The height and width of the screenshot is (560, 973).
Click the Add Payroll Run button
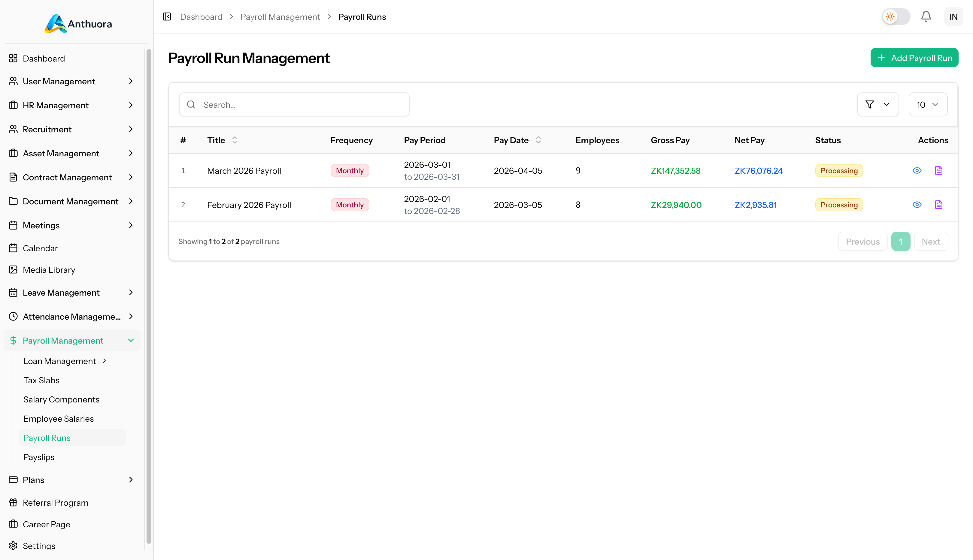click(914, 58)
